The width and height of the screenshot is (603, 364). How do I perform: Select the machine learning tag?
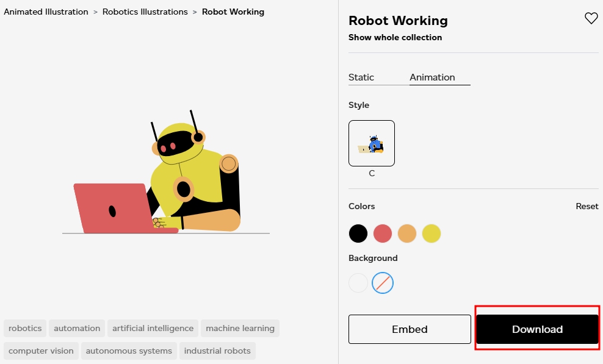click(240, 328)
